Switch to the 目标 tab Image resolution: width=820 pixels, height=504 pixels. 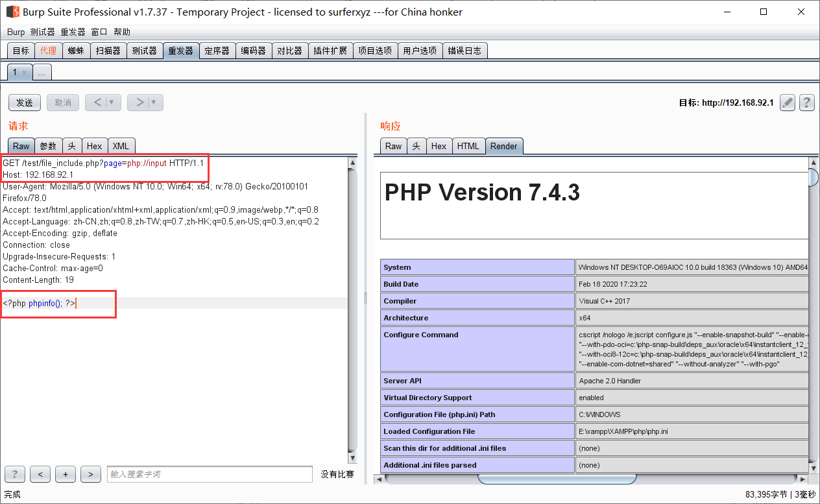tap(21, 51)
